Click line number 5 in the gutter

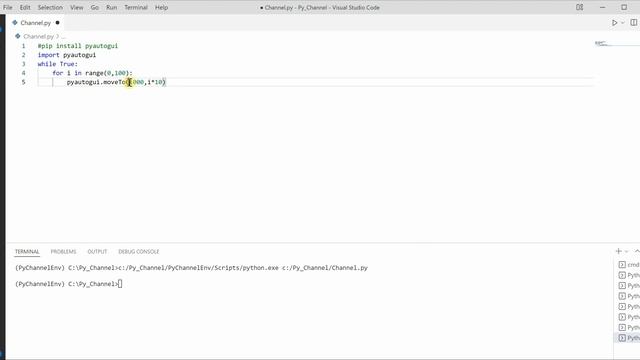click(23, 82)
